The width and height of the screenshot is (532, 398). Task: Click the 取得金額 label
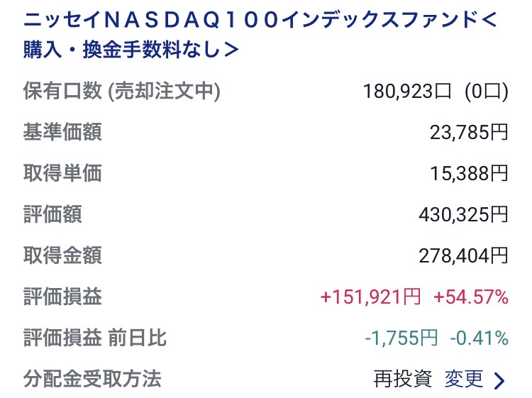[62, 255]
